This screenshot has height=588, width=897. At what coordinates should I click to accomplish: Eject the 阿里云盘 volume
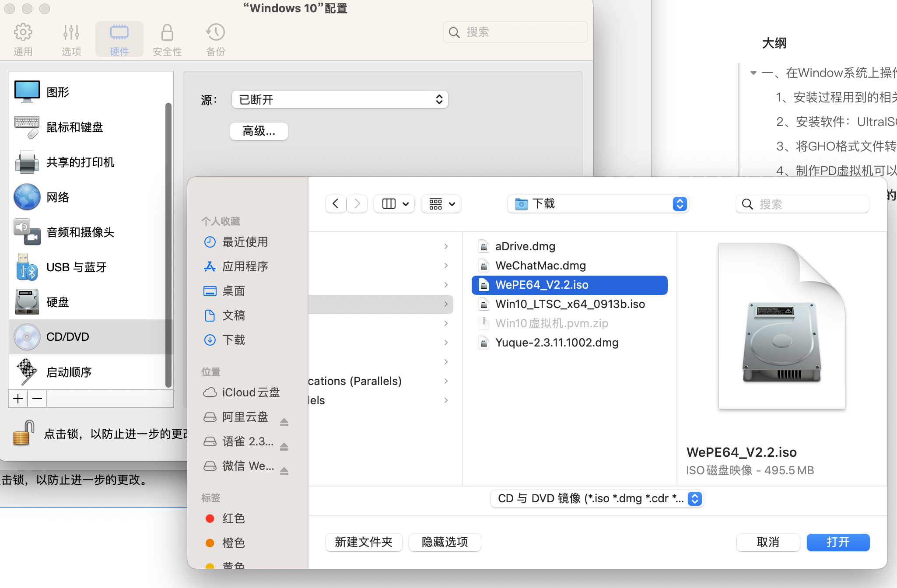[x=284, y=422]
